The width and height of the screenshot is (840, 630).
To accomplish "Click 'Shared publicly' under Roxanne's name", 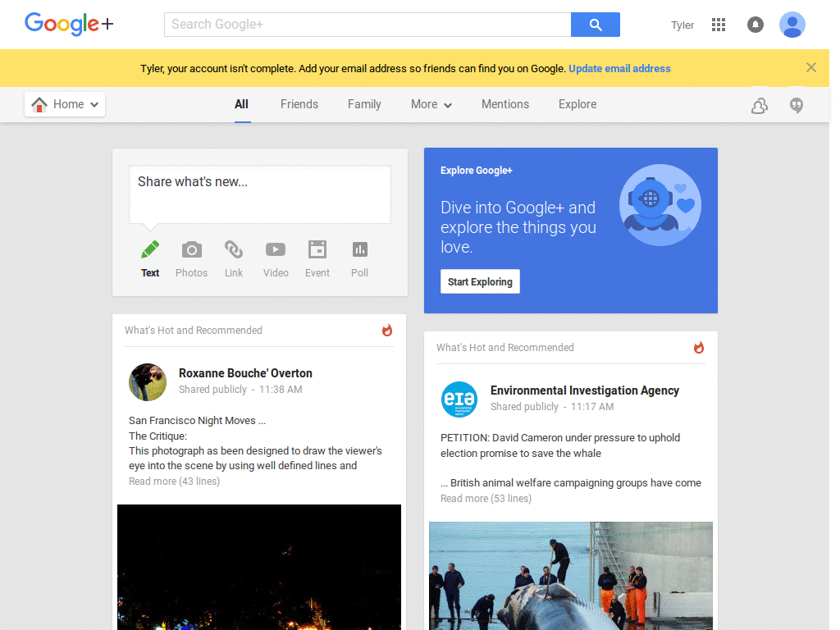I will click(x=212, y=390).
